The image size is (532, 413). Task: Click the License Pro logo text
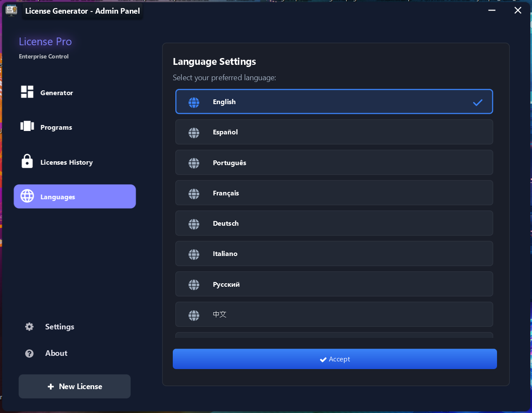[x=45, y=41]
